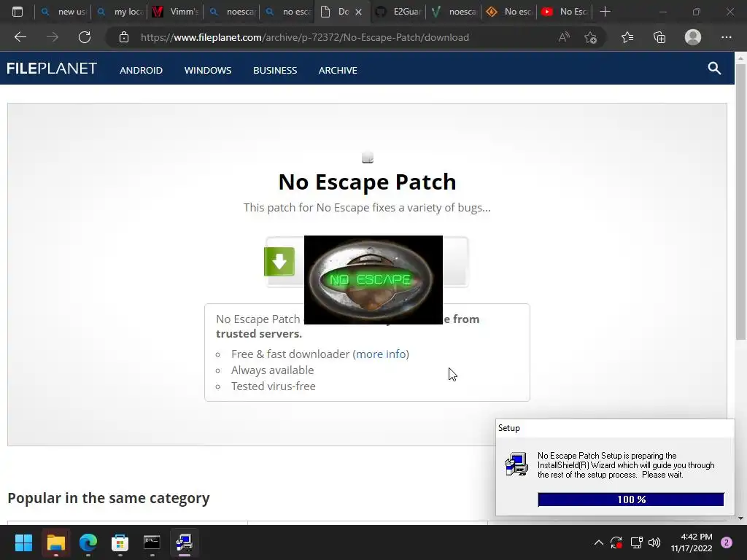The height and width of the screenshot is (560, 747).
Task: Click the volume speaker tray icon
Action: [x=654, y=542]
